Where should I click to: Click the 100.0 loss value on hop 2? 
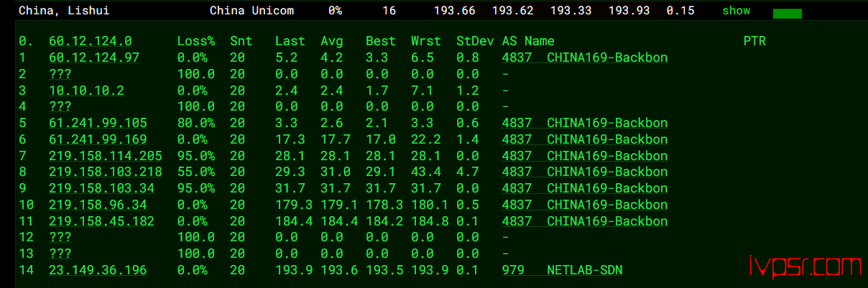coord(195,74)
